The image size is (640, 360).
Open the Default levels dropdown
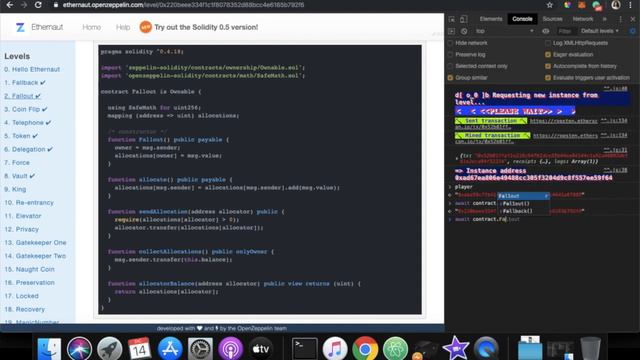point(600,31)
